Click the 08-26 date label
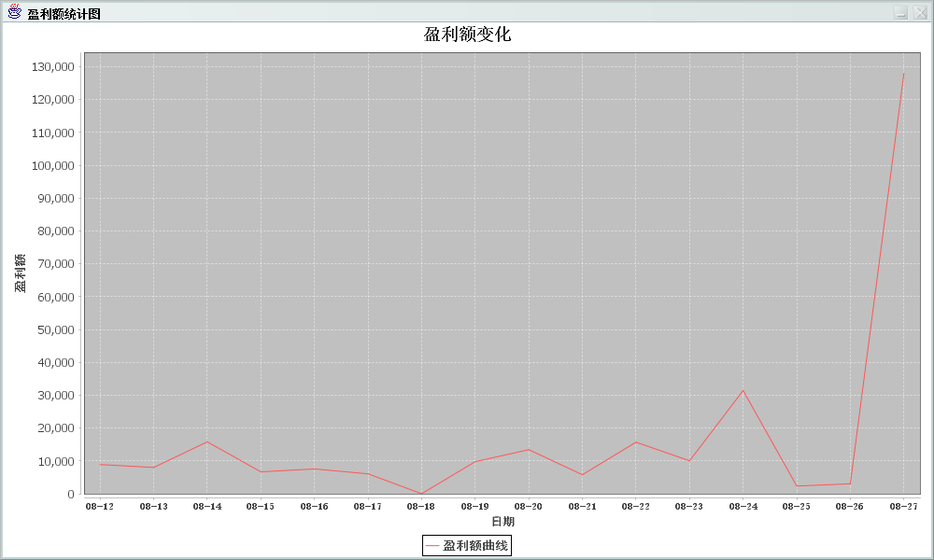 [x=850, y=507]
